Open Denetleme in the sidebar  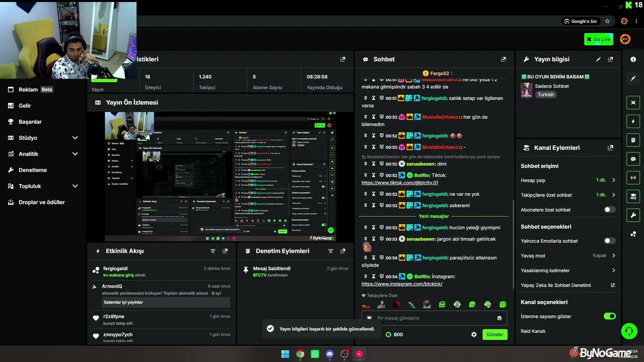pos(33,170)
